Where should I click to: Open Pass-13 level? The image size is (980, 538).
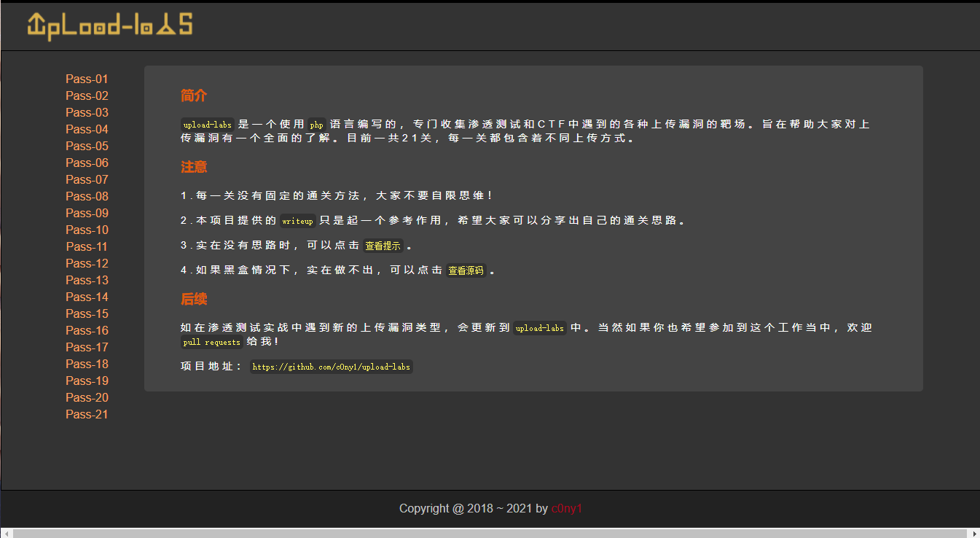point(86,280)
